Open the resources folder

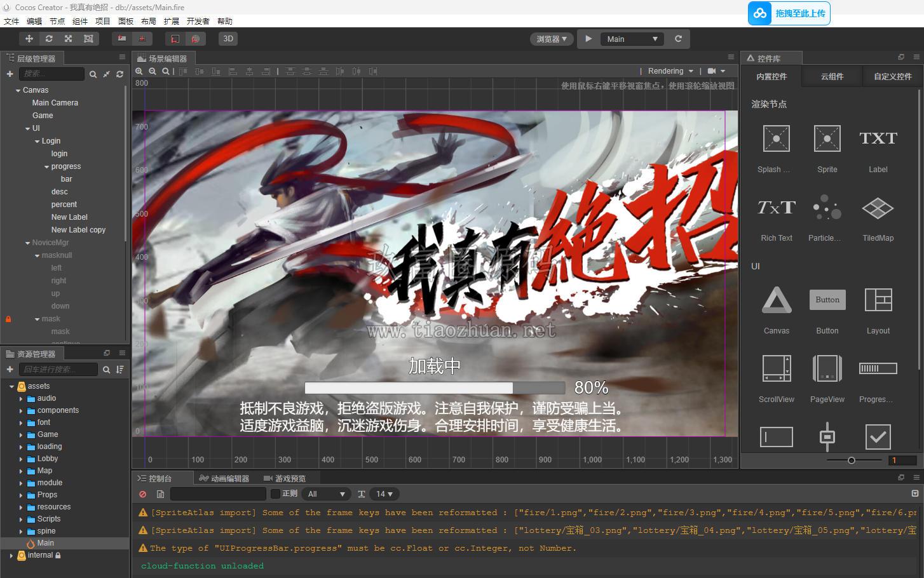53,507
